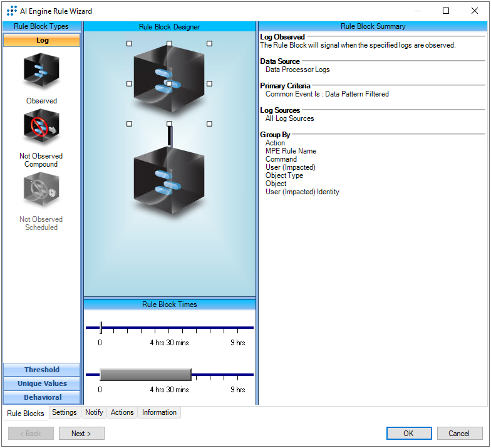491x448 pixels.
Task: Select the Not Observed Scheduled block icon
Action: point(41,190)
